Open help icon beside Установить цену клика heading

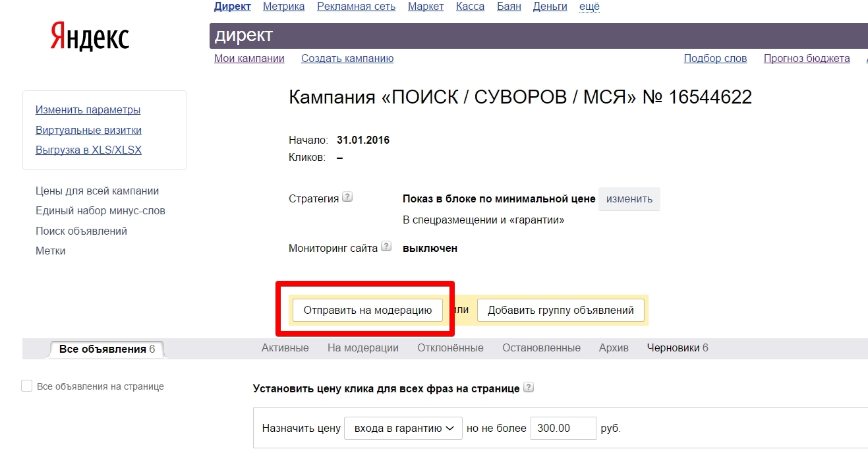click(529, 388)
